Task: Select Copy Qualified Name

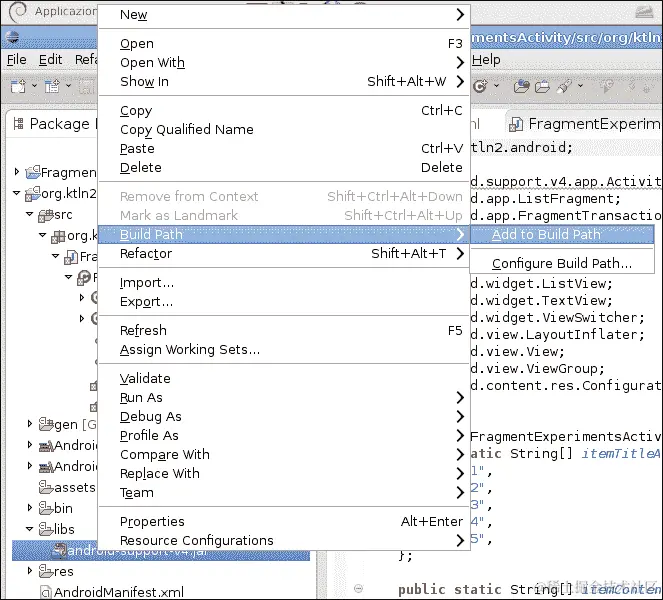Action: click(x=284, y=129)
